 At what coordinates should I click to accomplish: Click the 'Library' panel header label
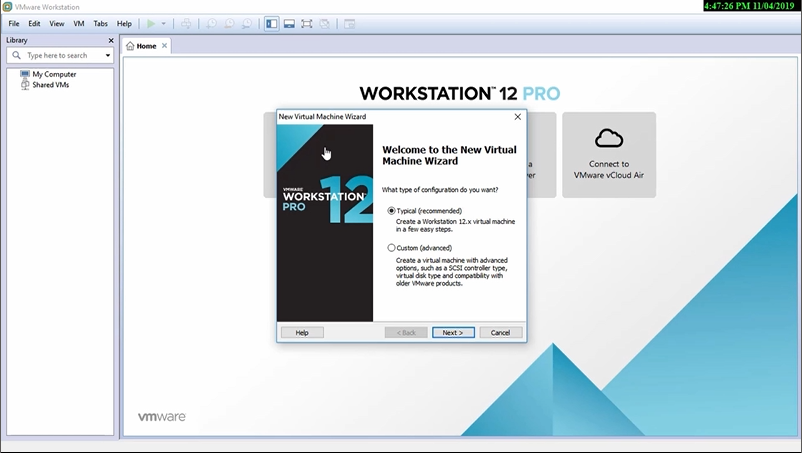[x=17, y=40]
